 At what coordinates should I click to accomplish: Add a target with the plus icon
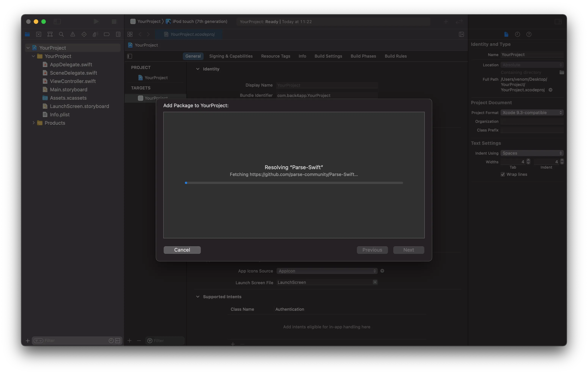click(x=129, y=340)
